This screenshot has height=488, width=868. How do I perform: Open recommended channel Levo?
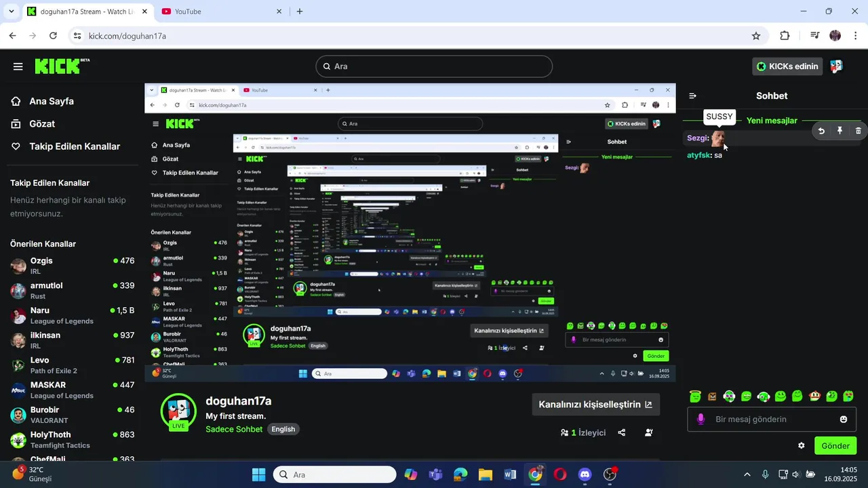(x=72, y=365)
